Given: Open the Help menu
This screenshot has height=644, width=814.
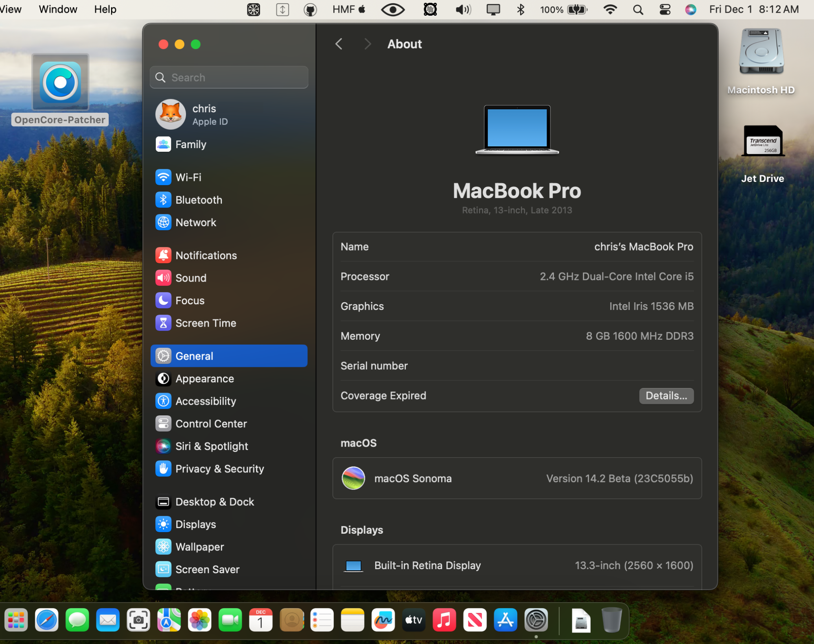Looking at the screenshot, I should [105, 9].
